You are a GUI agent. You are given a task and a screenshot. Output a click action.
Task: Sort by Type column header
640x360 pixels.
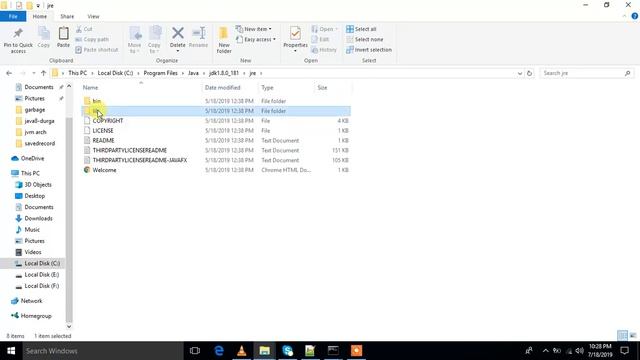(286, 87)
